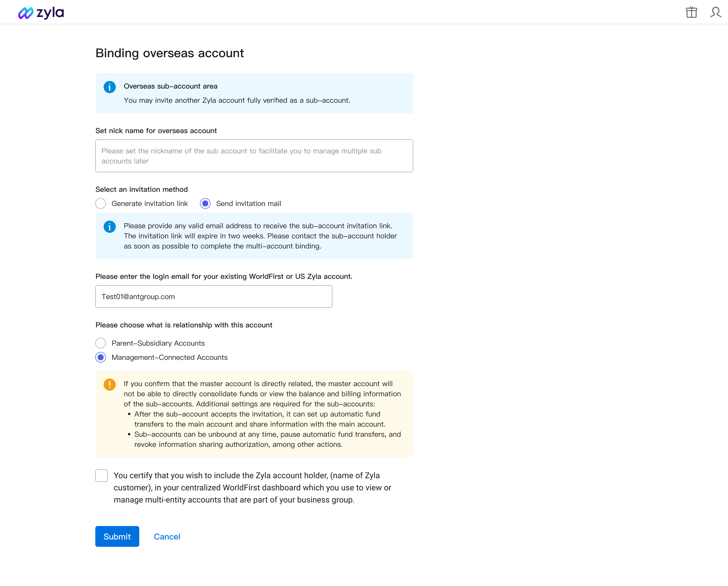
Task: Open the gift rewards icon
Action: [691, 12]
